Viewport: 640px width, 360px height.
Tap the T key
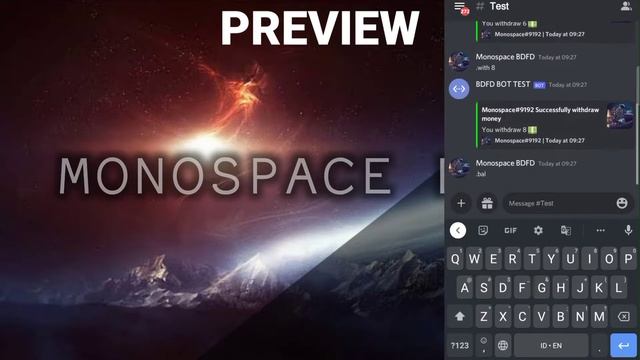[x=532, y=258]
